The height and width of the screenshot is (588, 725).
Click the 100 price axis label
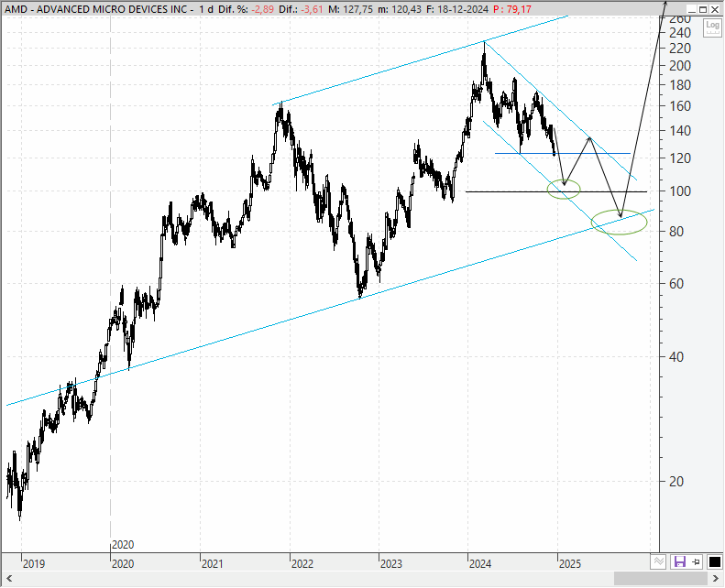pos(680,191)
